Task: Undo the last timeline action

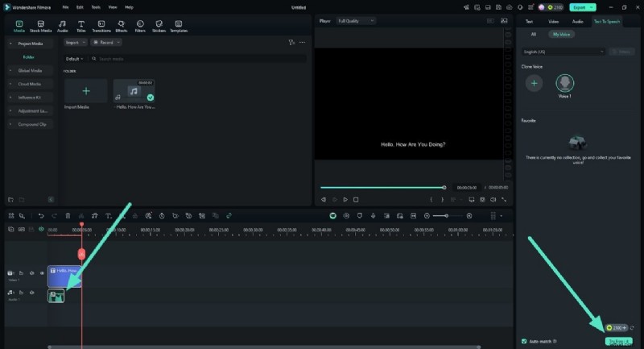Action: (41, 216)
